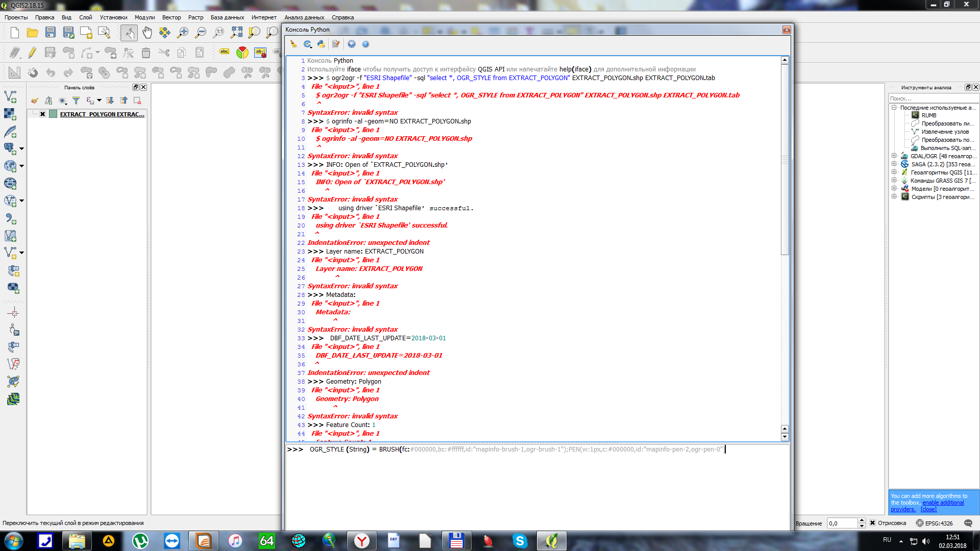Click the enable additional providers link

(943, 503)
